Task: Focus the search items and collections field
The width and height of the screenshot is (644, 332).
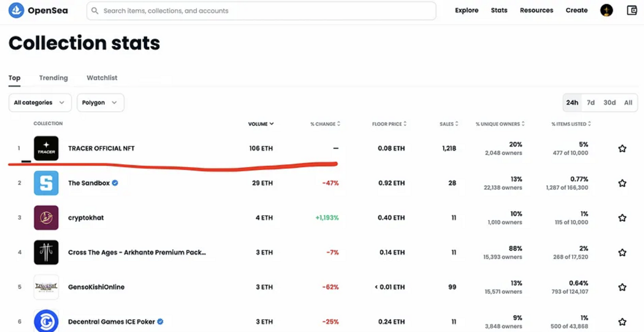Action: point(261,11)
